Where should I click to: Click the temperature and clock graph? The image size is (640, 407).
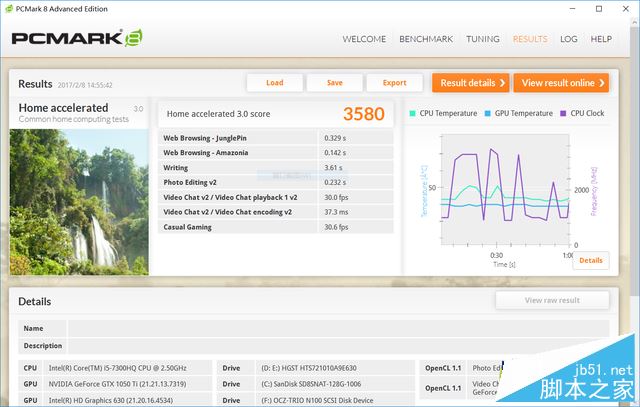pos(505,190)
